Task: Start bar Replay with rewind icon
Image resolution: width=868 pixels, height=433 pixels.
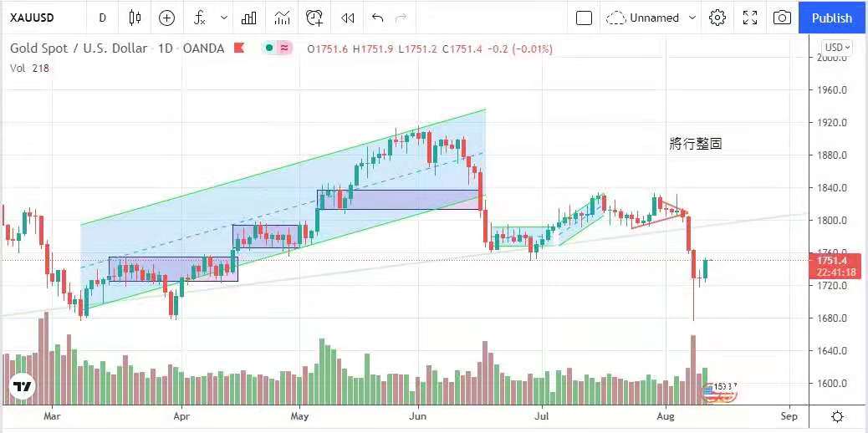Action: click(347, 18)
